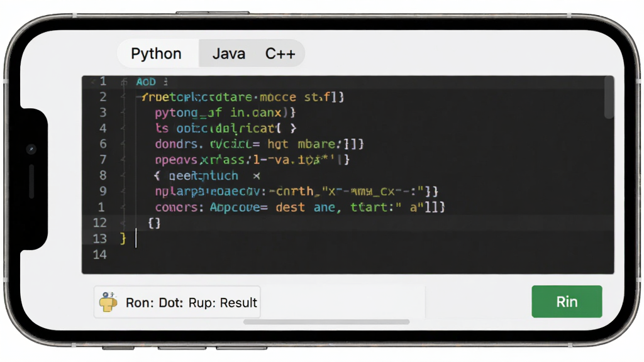Click the "Ron: Dot: Rup: Result" label

click(x=191, y=302)
